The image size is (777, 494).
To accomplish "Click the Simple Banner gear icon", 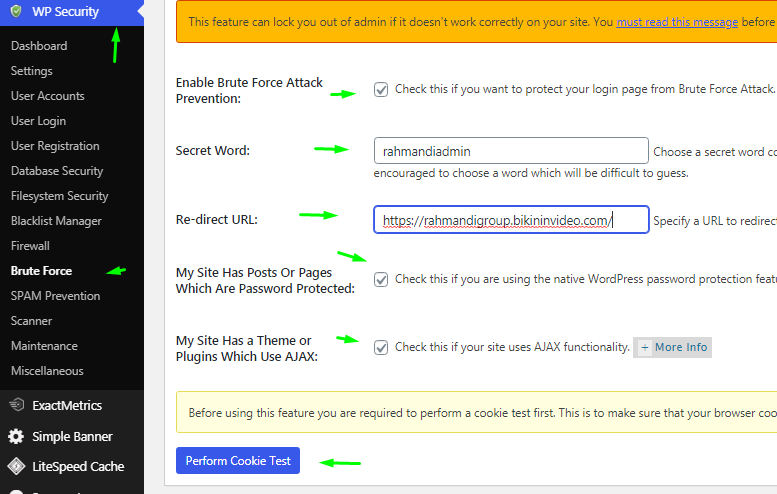I will point(16,436).
